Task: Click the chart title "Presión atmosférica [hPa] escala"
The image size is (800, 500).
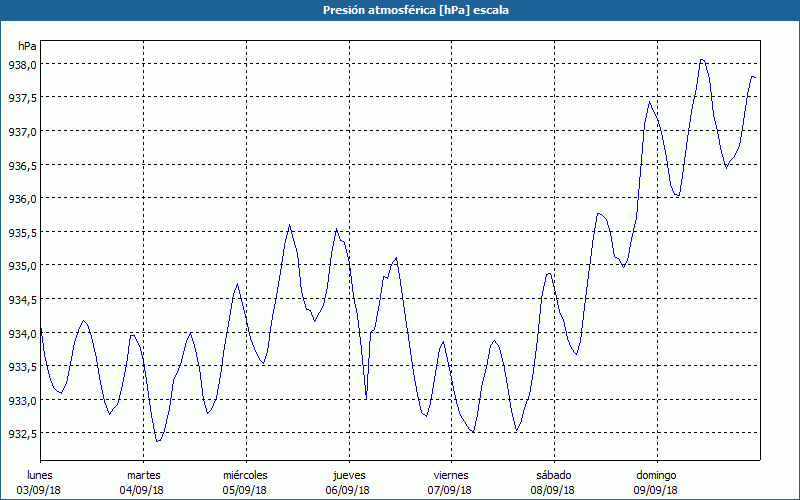Action: click(416, 10)
